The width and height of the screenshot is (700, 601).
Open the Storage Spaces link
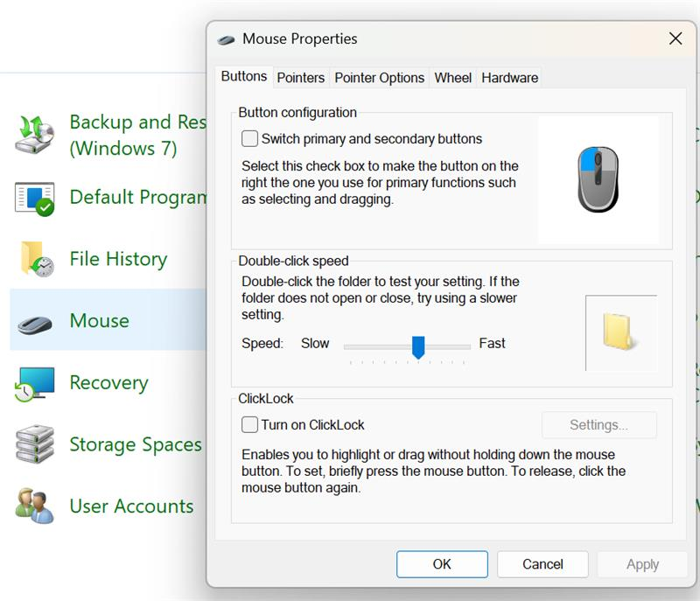(136, 444)
